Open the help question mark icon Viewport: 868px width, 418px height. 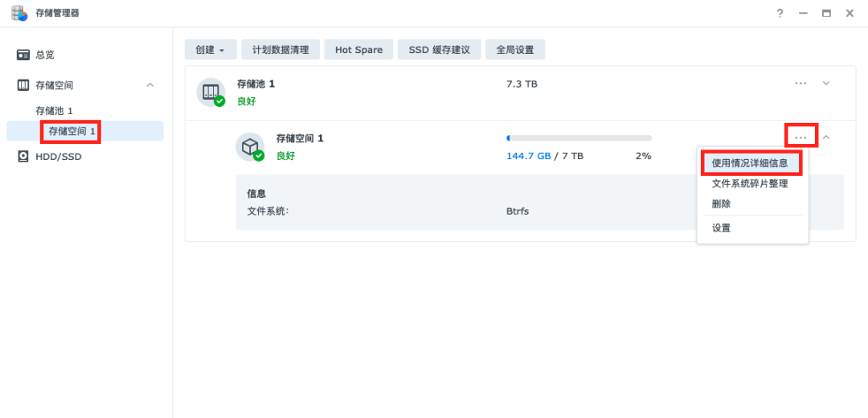780,14
